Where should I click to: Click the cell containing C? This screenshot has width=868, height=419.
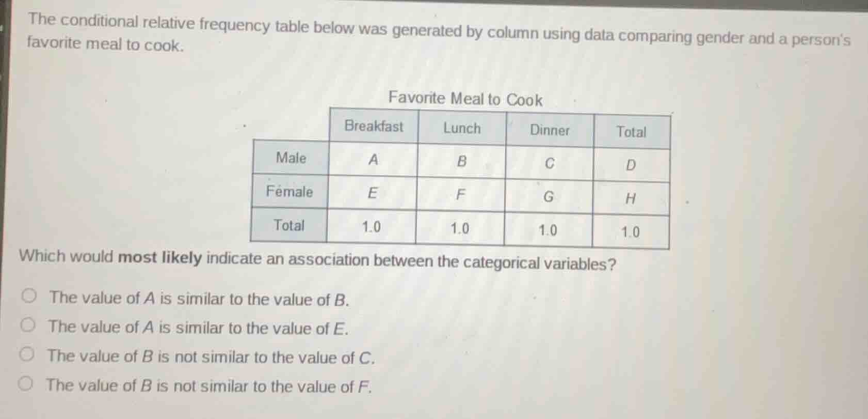pos(549,163)
